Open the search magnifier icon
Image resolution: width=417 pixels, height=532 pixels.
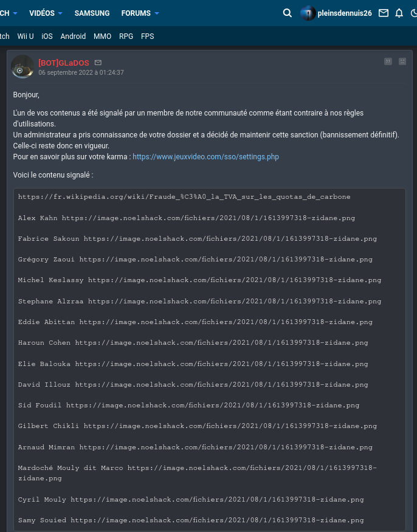[x=288, y=13]
